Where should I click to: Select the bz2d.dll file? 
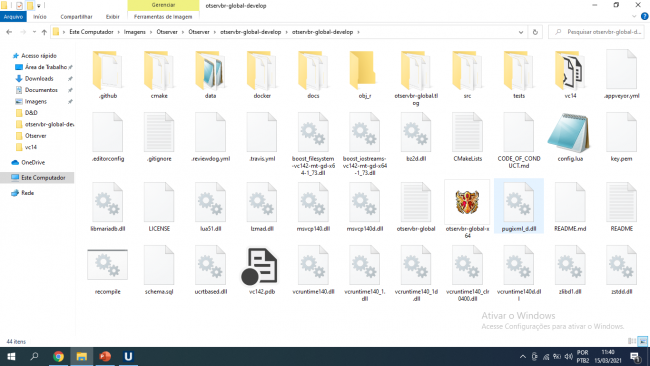pyautogui.click(x=416, y=138)
